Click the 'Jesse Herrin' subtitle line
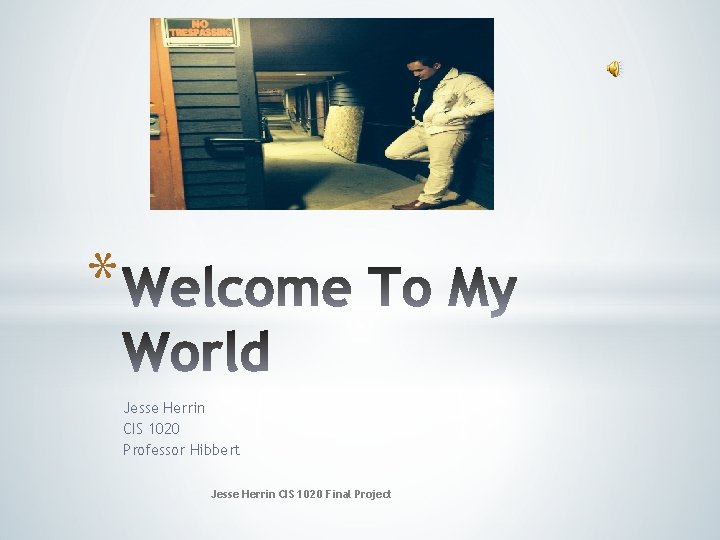The height and width of the screenshot is (540, 720). [x=164, y=408]
